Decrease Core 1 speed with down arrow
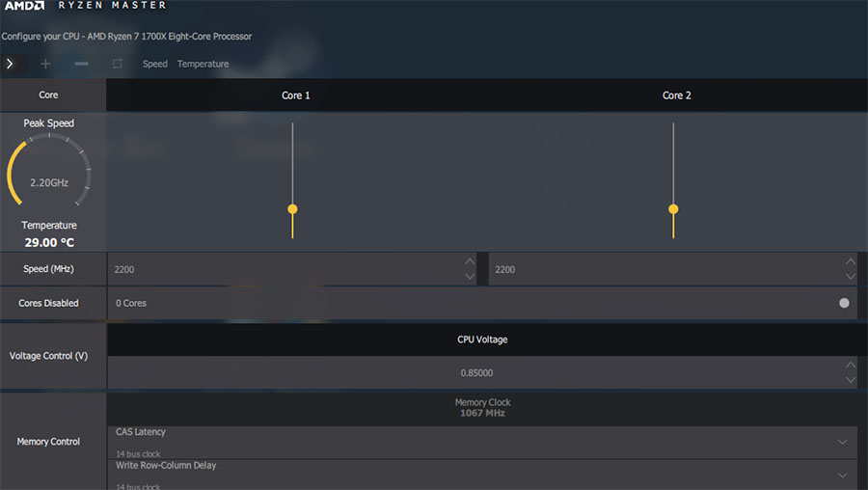The height and width of the screenshot is (490, 868). (470, 276)
